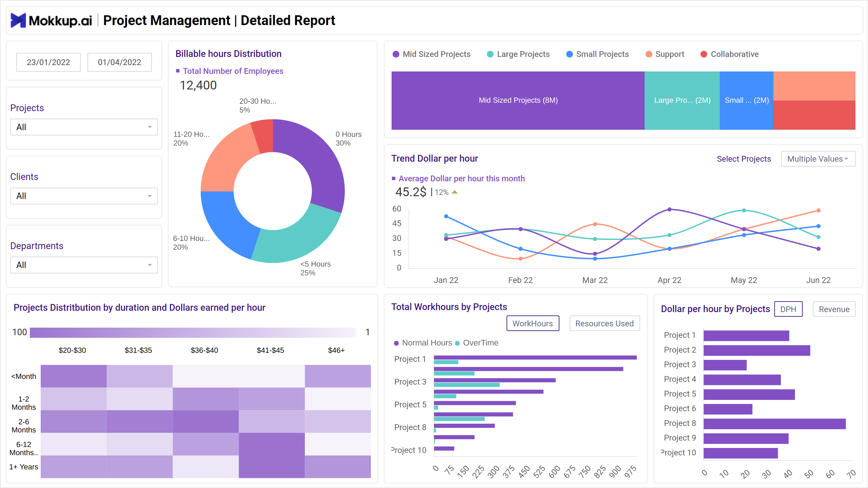This screenshot has width=868, height=488.
Task: Click the Total Workhours by Projects title
Action: tap(449, 307)
